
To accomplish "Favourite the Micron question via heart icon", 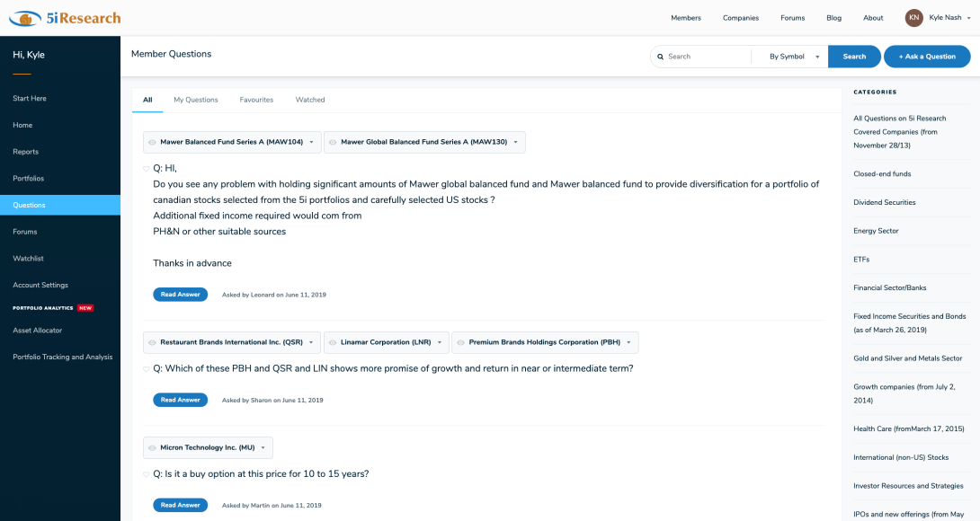I will (147, 474).
